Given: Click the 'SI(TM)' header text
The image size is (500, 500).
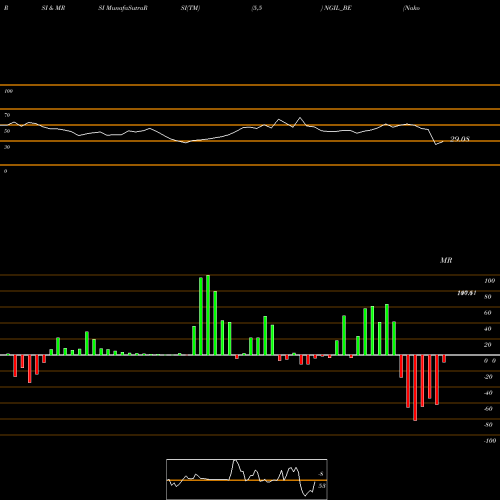Looking at the screenshot, I should point(190,8).
